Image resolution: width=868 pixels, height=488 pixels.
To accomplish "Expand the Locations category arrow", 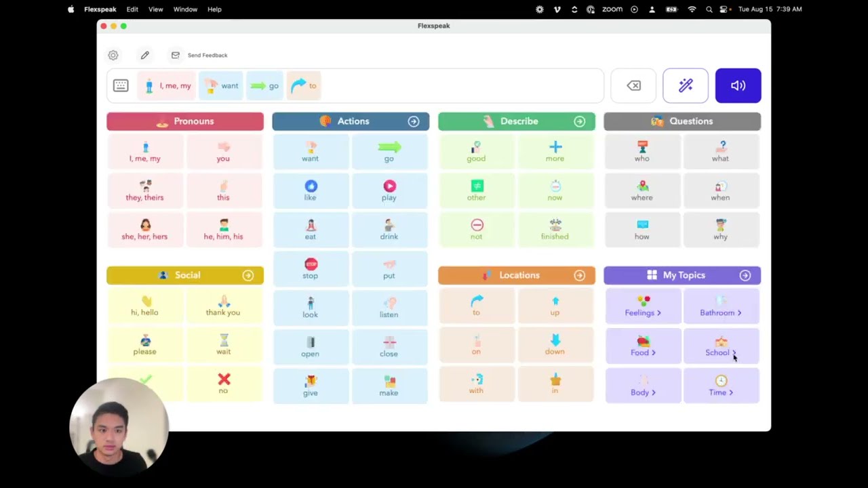I will (x=579, y=275).
